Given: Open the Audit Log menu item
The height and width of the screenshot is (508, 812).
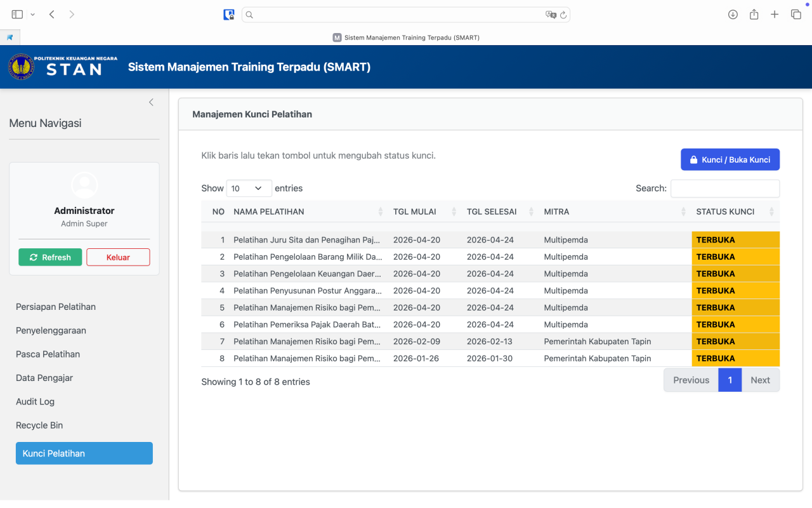Looking at the screenshot, I should (36, 401).
